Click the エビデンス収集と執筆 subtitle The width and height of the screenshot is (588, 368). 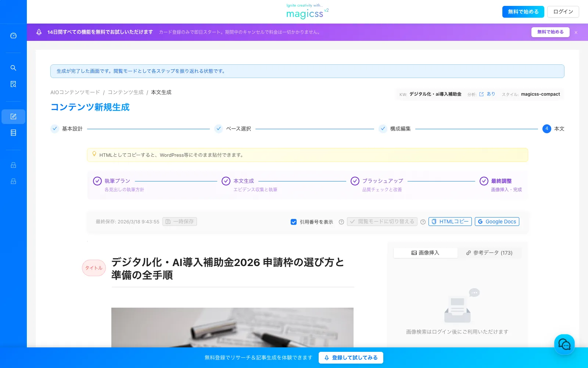pos(255,190)
